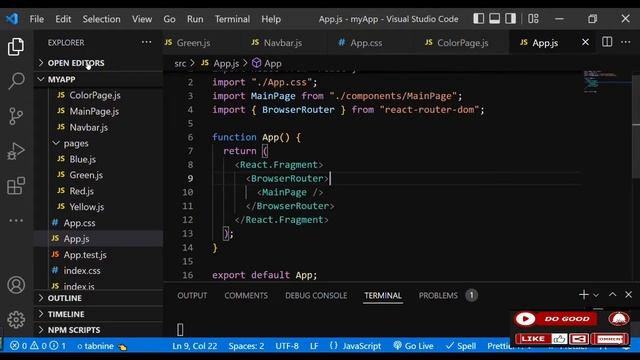Open Explorer views and more actions ellipsis
Screen dimensions: 640x360
[146, 42]
